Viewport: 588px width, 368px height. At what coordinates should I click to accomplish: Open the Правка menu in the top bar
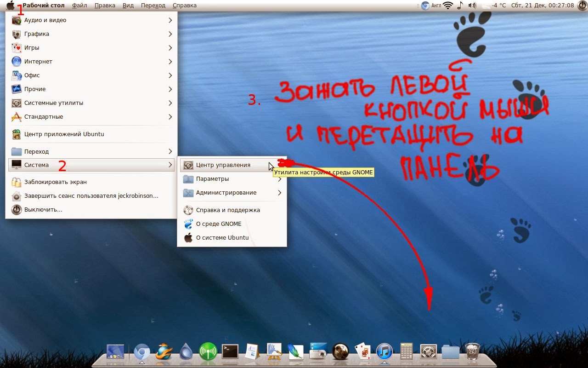pos(105,6)
